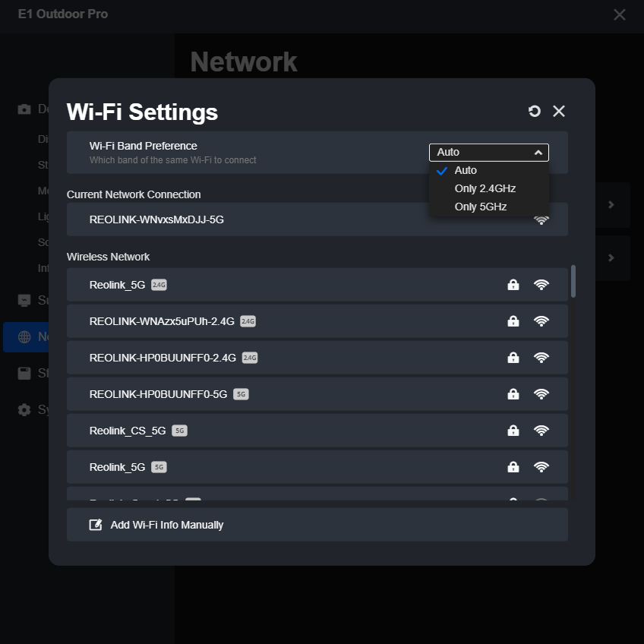
Task: Click the lock icon on Reolink_CS_5G row
Action: click(513, 431)
